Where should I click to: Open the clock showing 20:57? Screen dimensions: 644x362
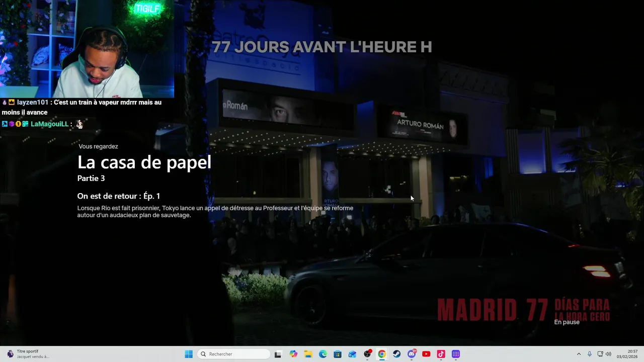click(627, 354)
